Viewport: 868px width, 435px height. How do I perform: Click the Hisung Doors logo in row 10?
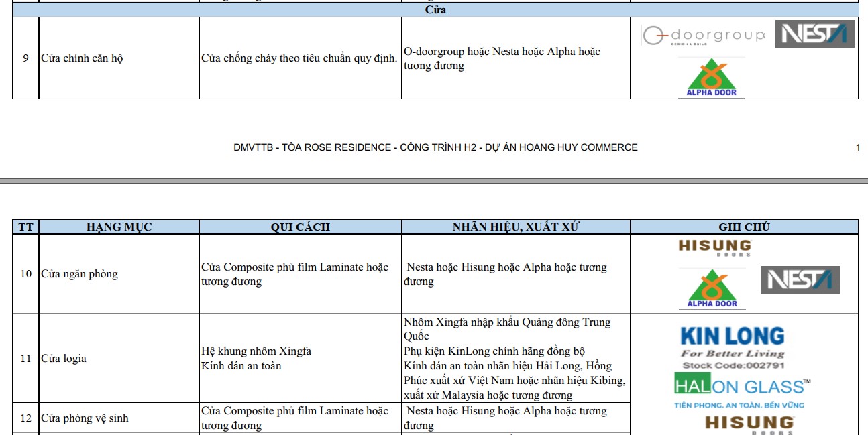tap(714, 247)
